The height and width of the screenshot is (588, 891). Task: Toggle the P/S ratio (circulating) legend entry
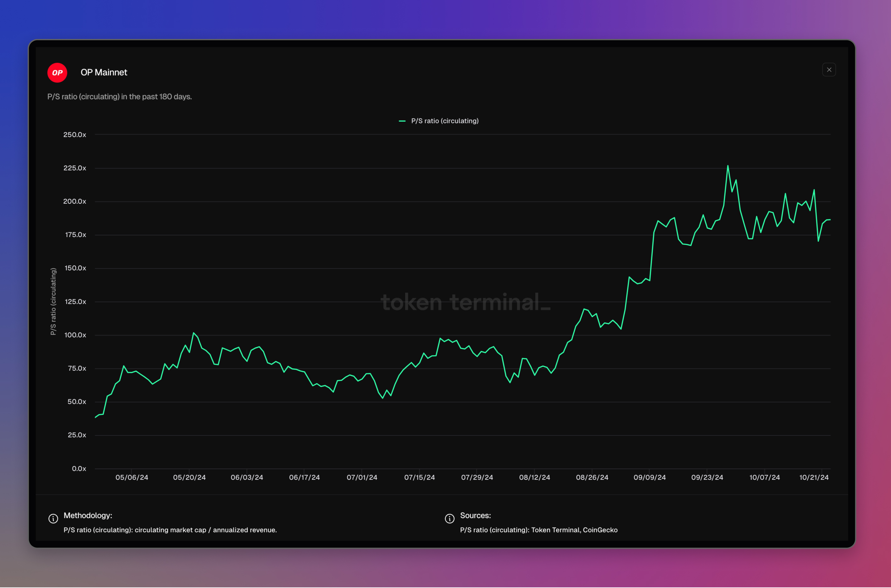coord(439,121)
